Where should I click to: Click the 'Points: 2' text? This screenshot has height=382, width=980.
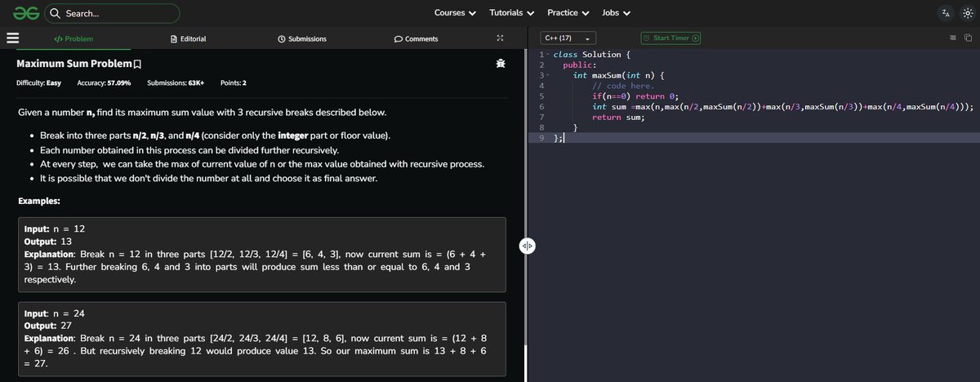coord(234,83)
